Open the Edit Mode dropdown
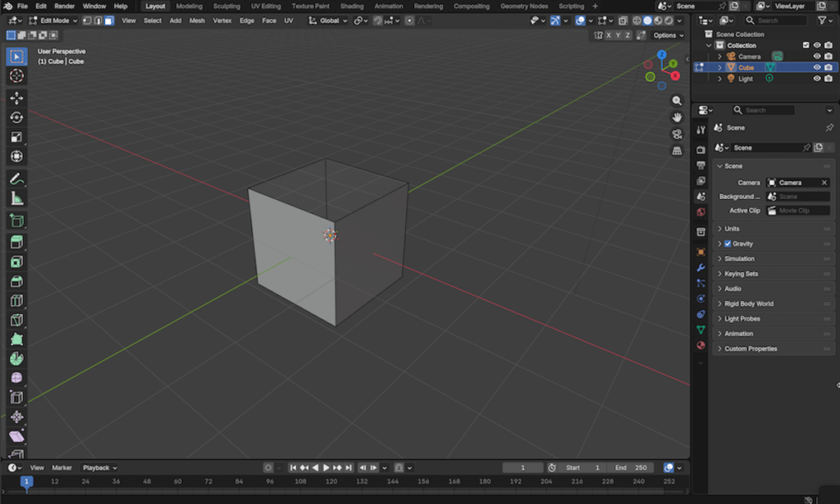Image resolution: width=840 pixels, height=504 pixels. [x=53, y=20]
